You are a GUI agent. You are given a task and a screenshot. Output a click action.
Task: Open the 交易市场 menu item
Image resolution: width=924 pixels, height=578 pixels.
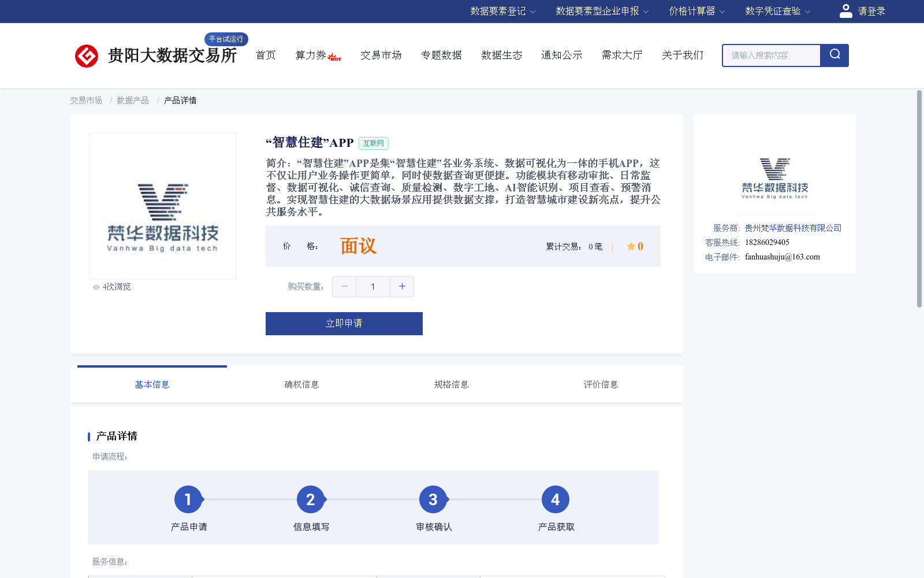click(x=381, y=55)
